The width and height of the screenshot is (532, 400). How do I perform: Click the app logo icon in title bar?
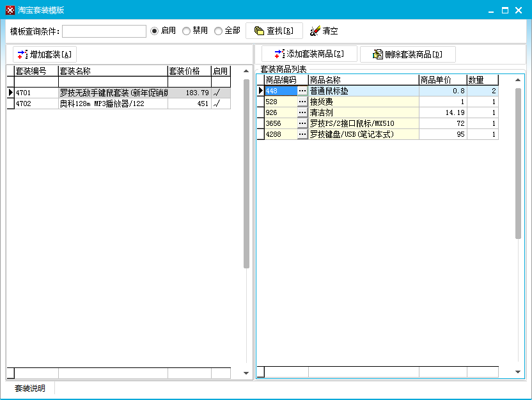[x=10, y=10]
